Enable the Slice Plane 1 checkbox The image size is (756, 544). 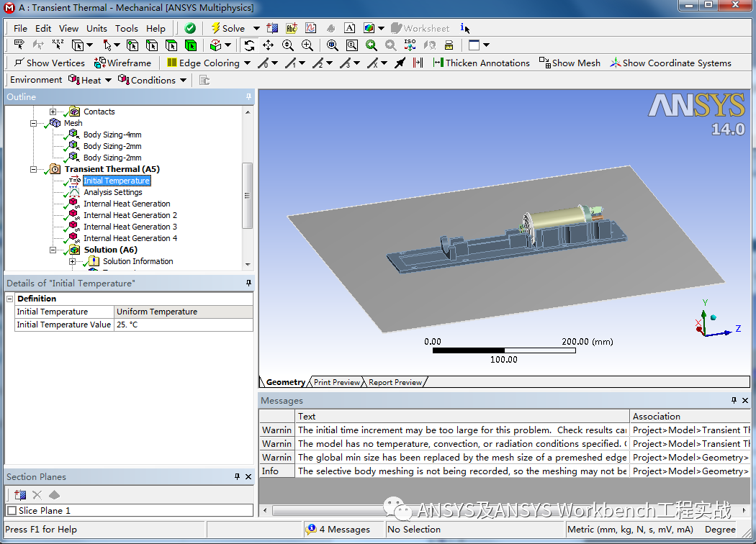click(x=12, y=510)
